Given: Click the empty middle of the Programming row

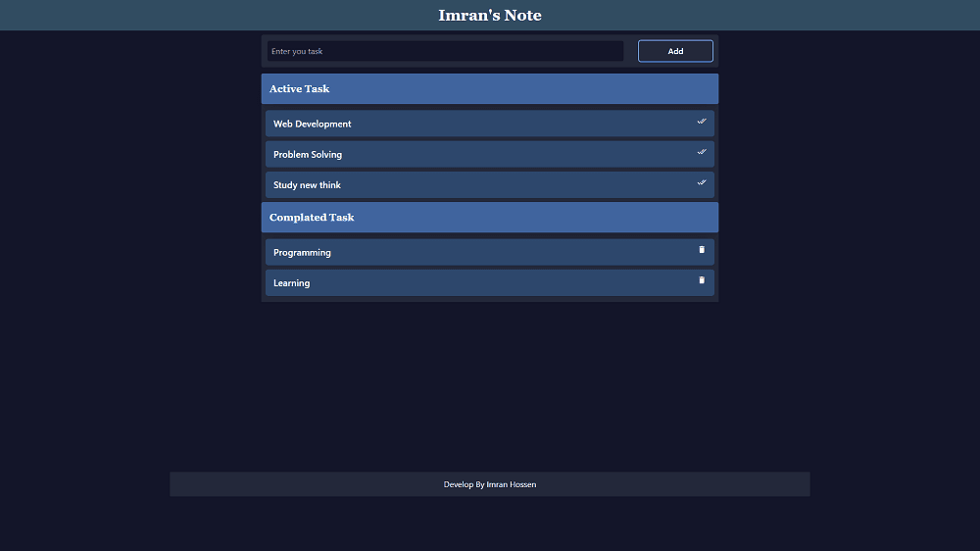Looking at the screenshot, I should [490, 253].
